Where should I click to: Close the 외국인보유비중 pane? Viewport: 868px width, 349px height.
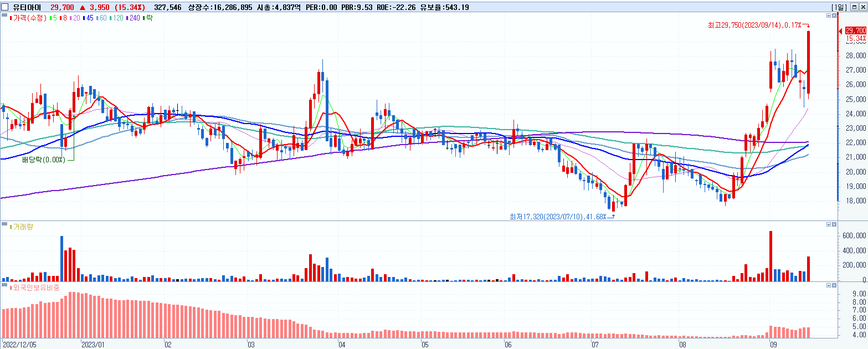pos(834,285)
